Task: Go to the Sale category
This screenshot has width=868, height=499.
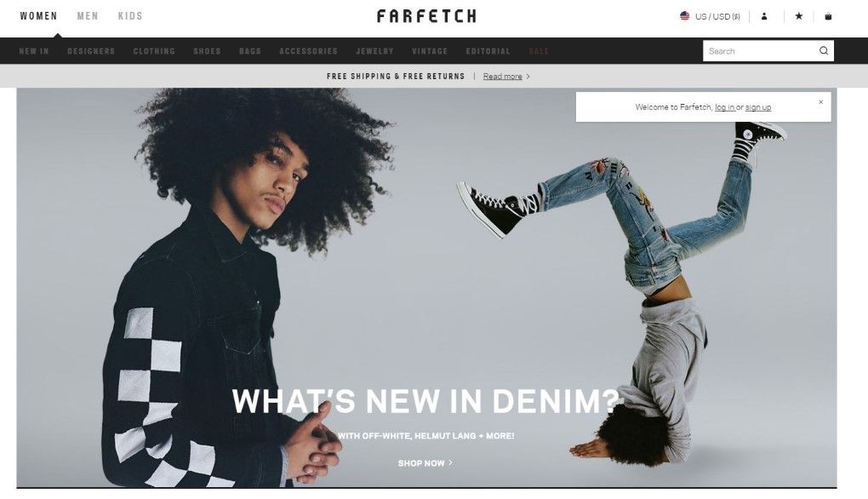Action: tap(539, 51)
